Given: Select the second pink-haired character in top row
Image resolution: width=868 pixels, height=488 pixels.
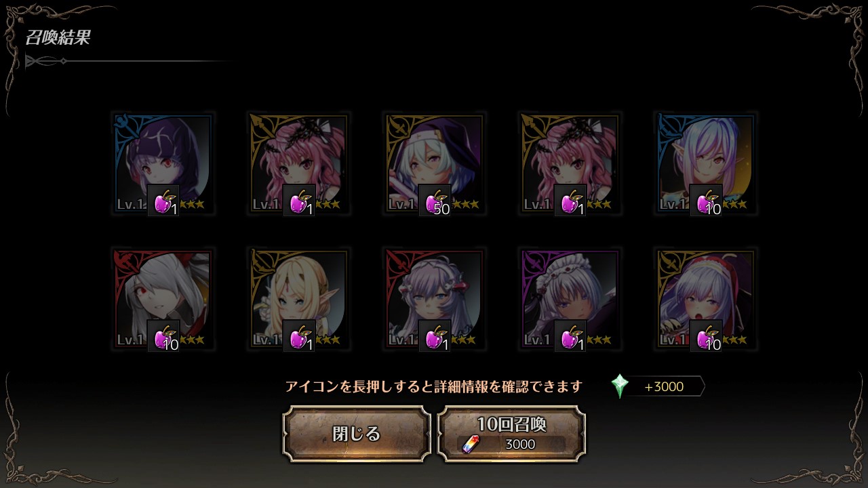Looking at the screenshot, I should [570, 164].
